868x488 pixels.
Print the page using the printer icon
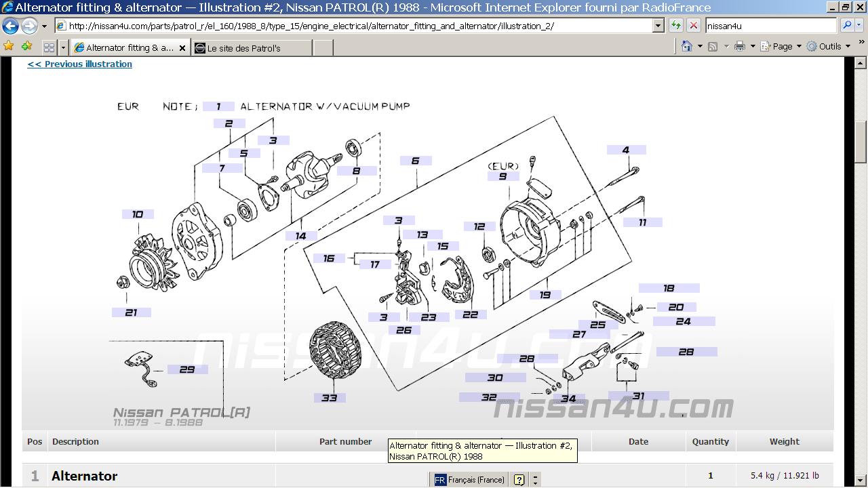click(x=740, y=46)
